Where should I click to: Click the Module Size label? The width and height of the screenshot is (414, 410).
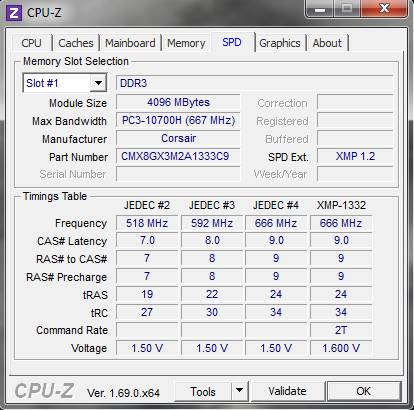[x=78, y=103]
